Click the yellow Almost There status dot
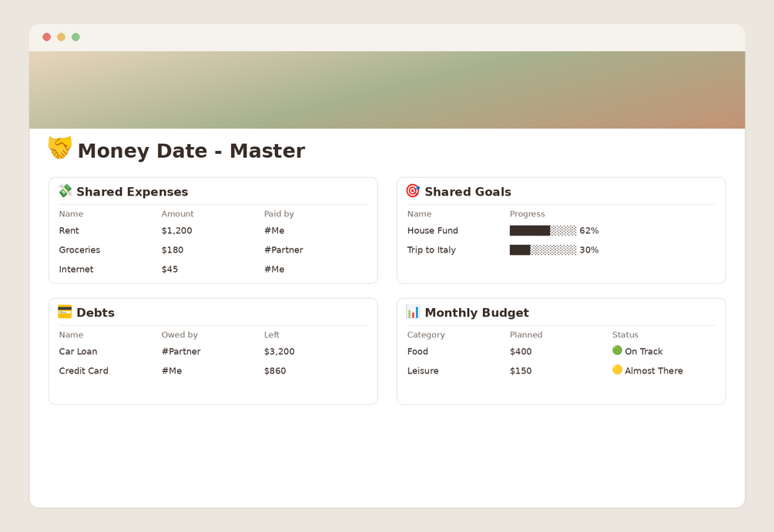The image size is (774, 532). [x=617, y=370]
